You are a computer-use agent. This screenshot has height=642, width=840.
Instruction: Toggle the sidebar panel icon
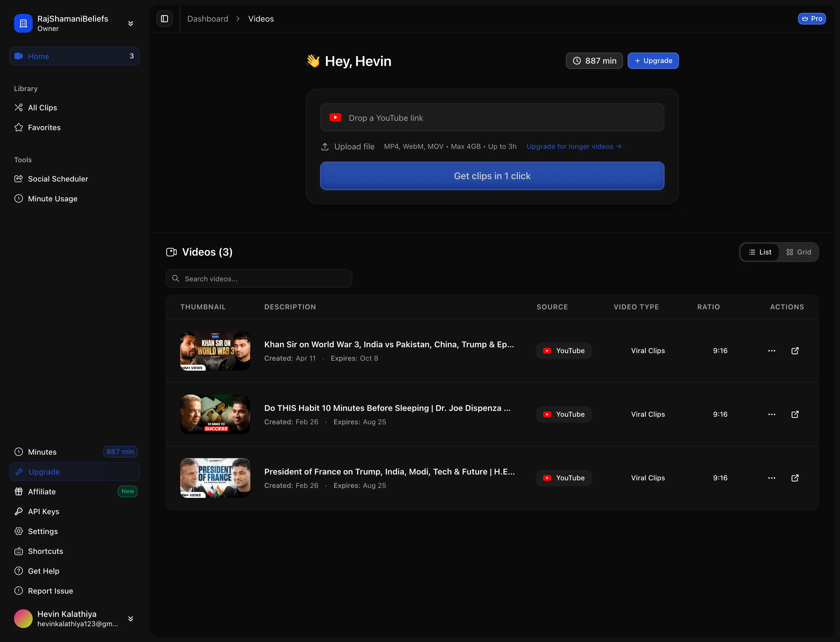(x=164, y=19)
